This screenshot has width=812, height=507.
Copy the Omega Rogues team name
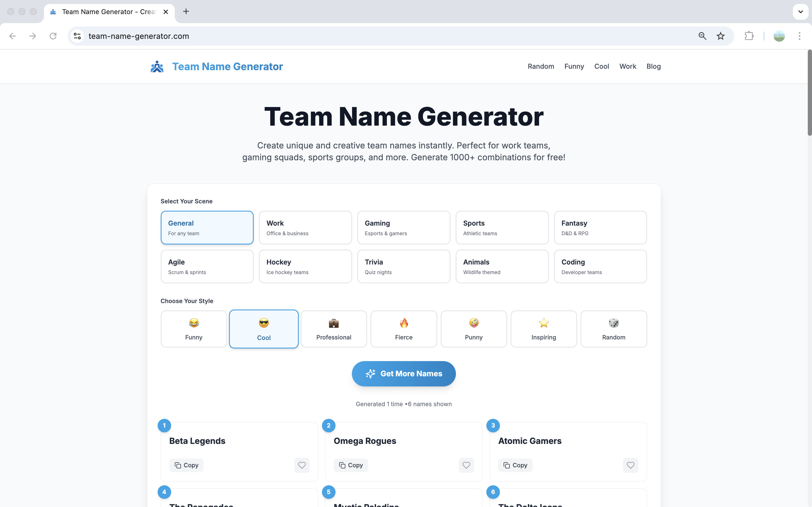pos(351,465)
